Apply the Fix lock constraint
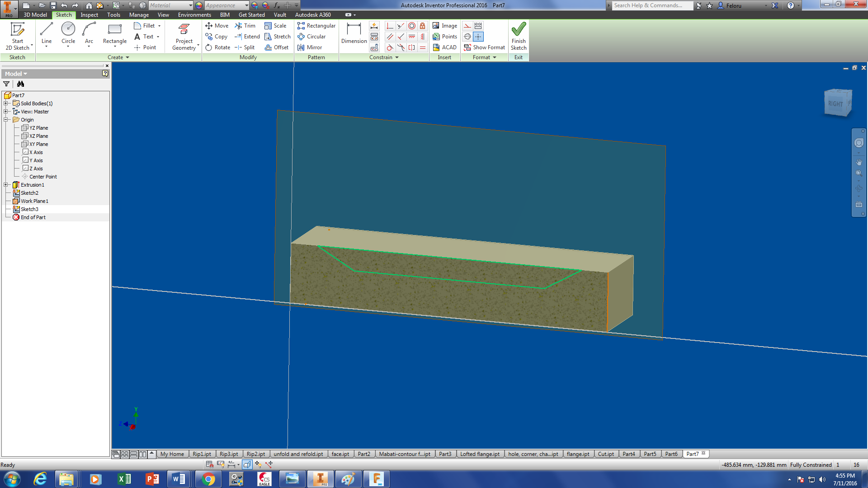 click(423, 26)
